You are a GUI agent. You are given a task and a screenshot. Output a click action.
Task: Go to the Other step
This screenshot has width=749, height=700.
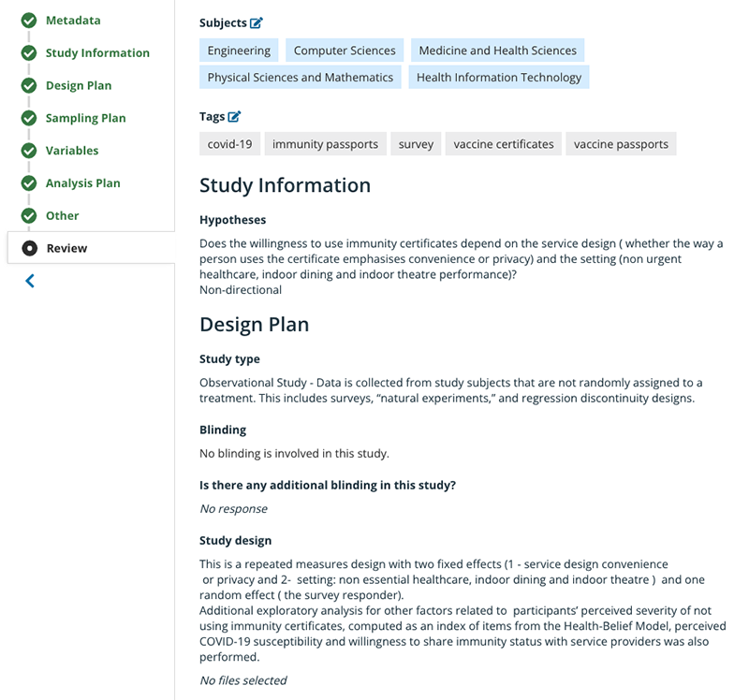63,215
